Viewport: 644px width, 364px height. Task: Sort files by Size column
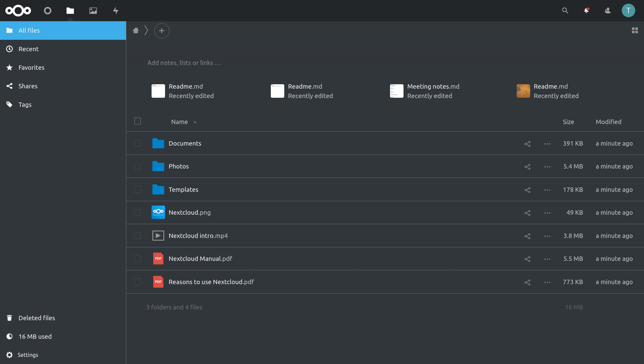coord(568,122)
